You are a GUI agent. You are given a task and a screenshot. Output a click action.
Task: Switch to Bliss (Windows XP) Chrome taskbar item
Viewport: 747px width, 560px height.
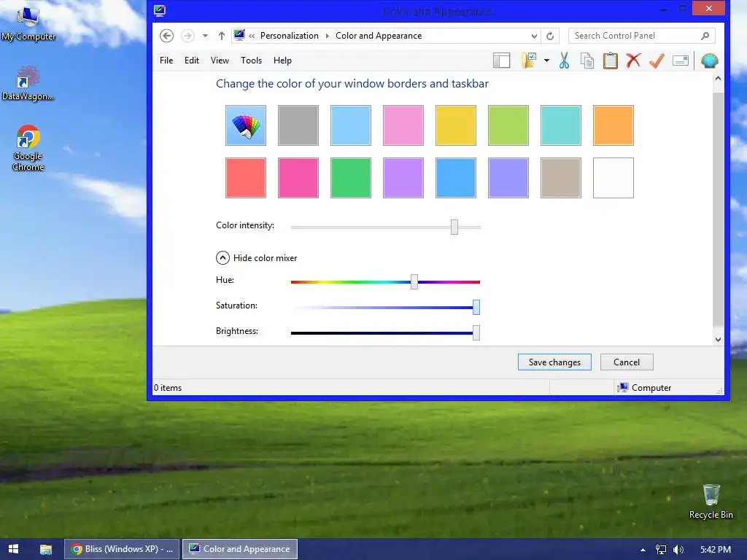coord(122,549)
